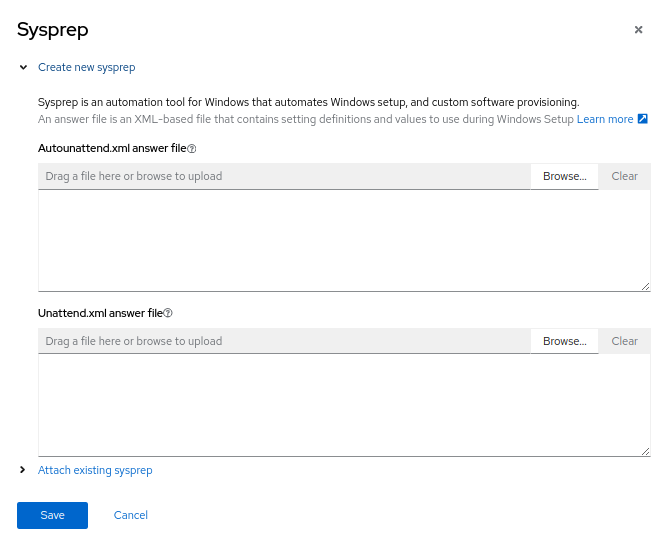This screenshot has height=544, width=667.
Task: Cancel the Sysprep dialog
Action: (x=131, y=515)
